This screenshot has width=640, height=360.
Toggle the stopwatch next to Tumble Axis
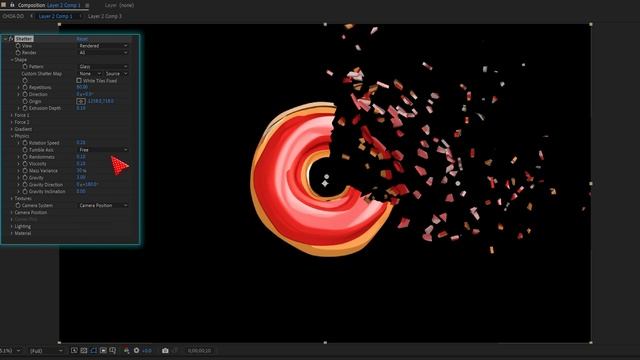[x=25, y=150]
